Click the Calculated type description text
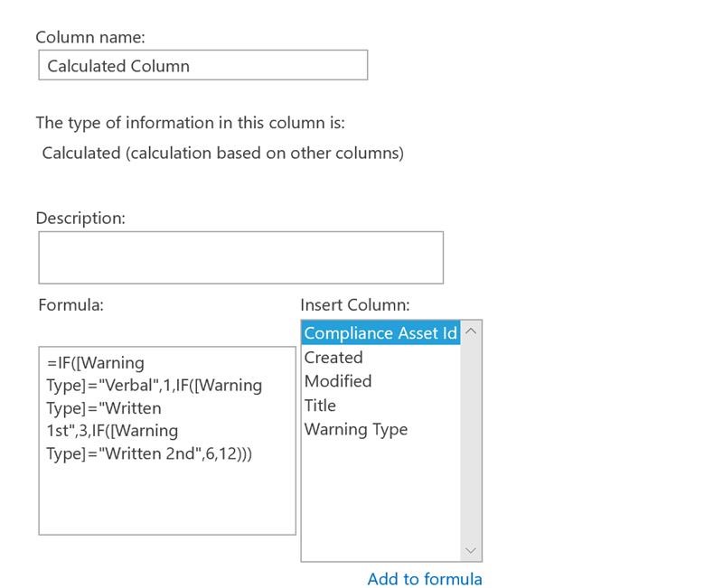This screenshot has height=588, width=723. click(222, 153)
